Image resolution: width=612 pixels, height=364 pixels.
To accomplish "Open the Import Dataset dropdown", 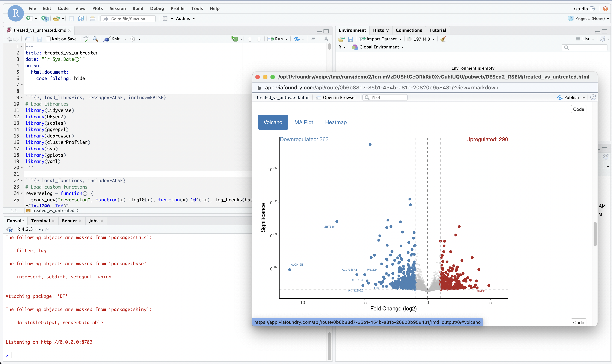I will click(x=380, y=39).
